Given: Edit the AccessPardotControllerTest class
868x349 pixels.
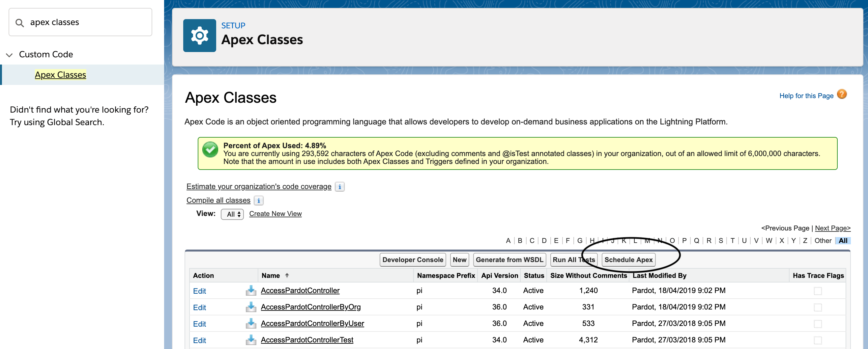Looking at the screenshot, I should pyautogui.click(x=199, y=340).
